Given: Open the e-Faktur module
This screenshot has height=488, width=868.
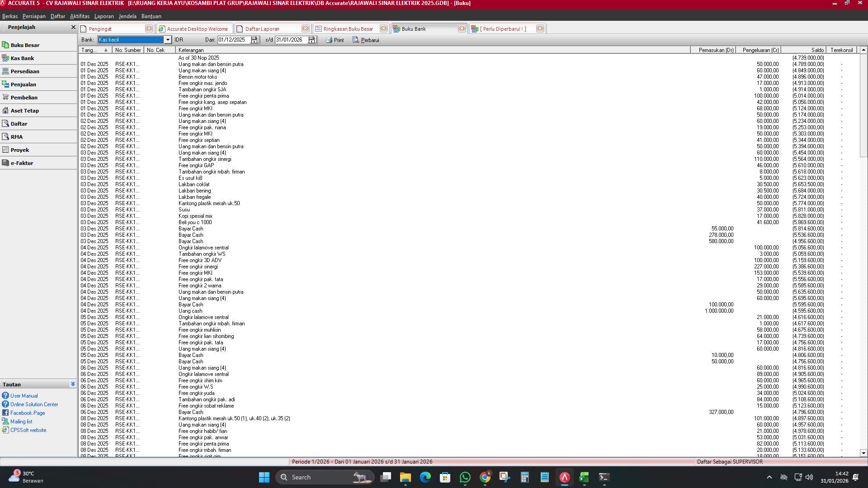Looking at the screenshot, I should click(23, 163).
